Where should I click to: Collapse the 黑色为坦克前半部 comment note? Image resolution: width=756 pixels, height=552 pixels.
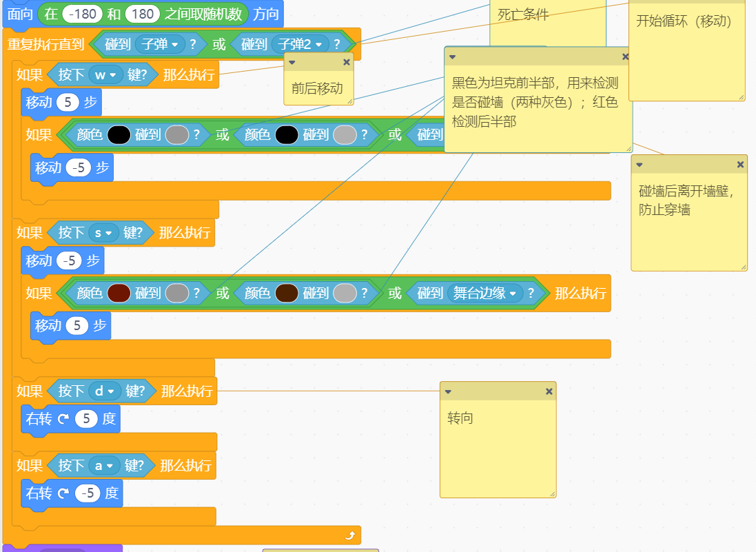click(452, 57)
